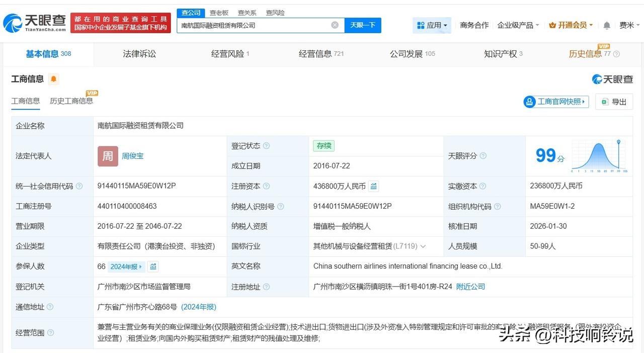Viewport: 644px width, 353px height.
Task: Click the 成立日期 value 2016-07-22
Action: [x=332, y=166]
